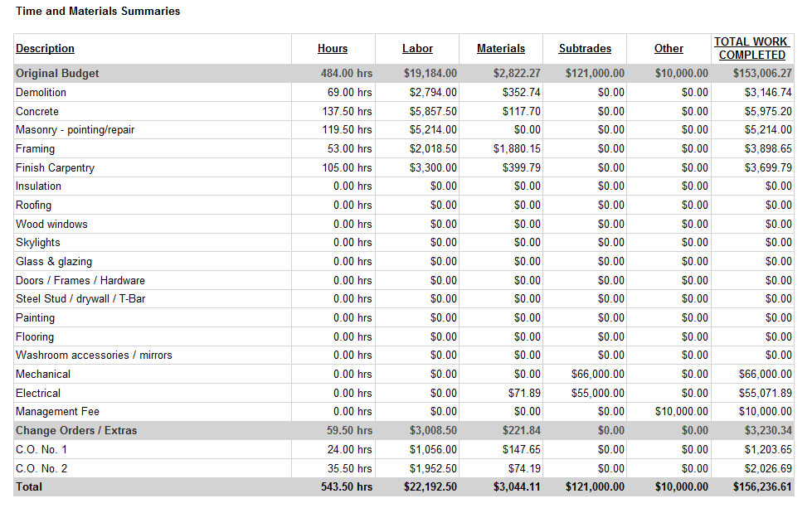Sort by the Subtrades column header
812x508 pixels.
pos(584,48)
